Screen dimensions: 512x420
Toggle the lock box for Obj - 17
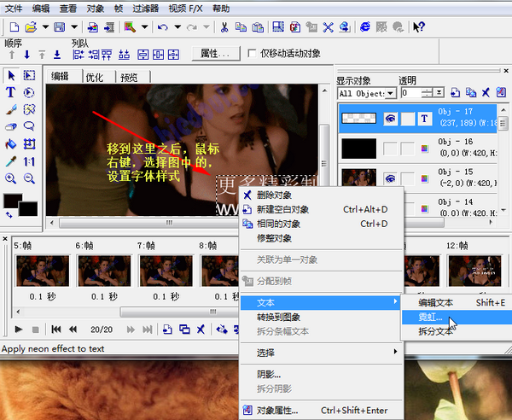pyautogui.click(x=408, y=118)
